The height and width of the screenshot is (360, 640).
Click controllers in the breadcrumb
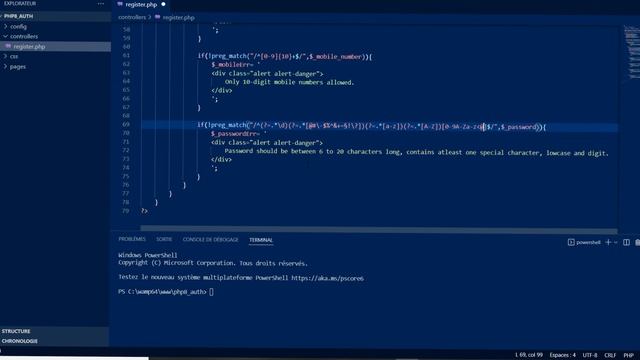[x=132, y=17]
